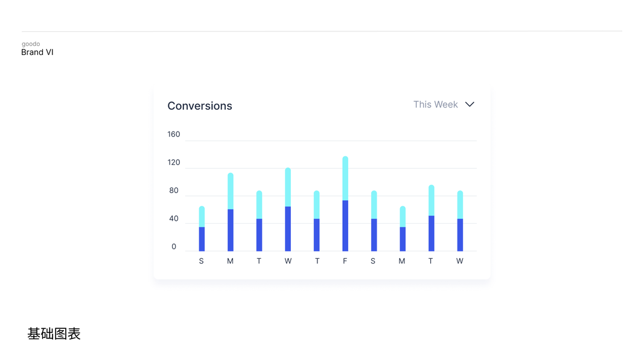Viewport: 644px width, 362px height.
Task: Select the light cyan top of the F bar
Action: point(345,178)
